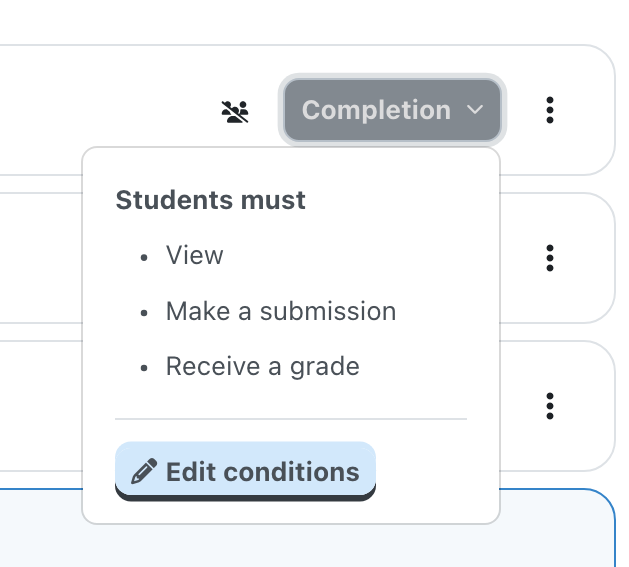
Task: Click third activity card beside its three-dot menu
Action: [519, 406]
